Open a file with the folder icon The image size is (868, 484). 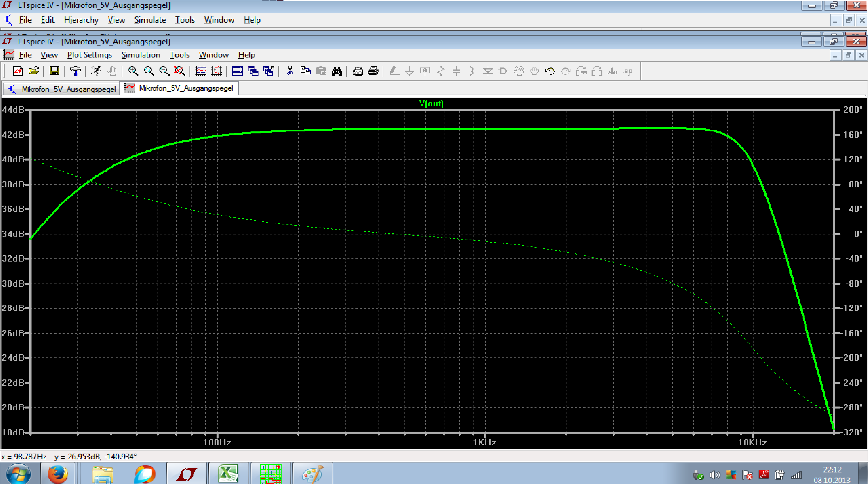tap(34, 71)
